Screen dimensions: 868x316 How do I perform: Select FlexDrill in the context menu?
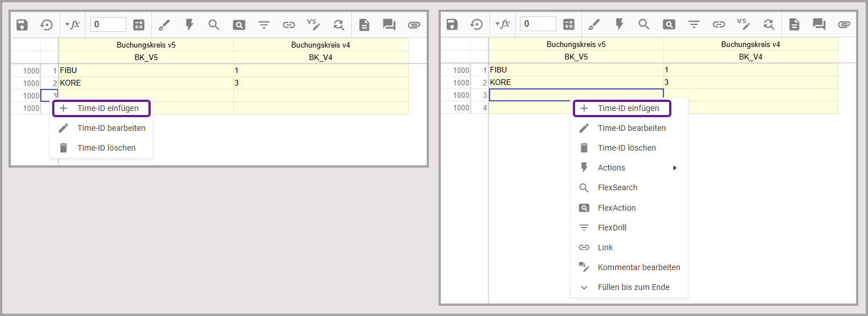click(x=612, y=228)
